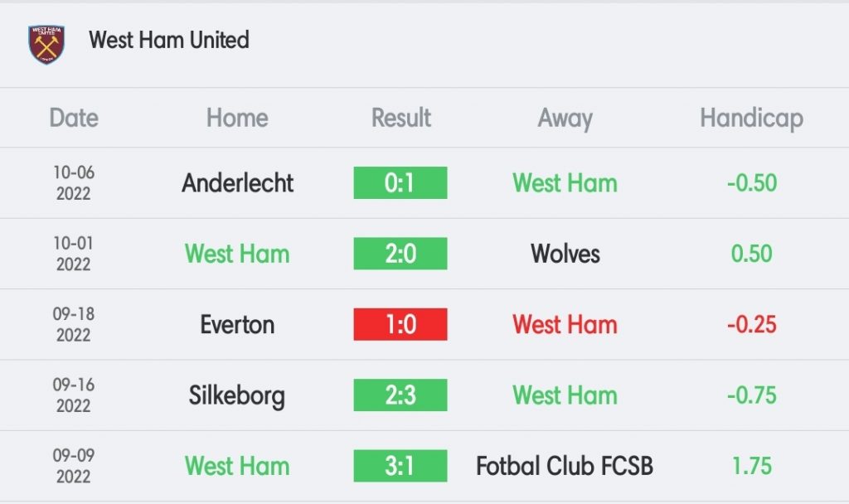Open Wolves team link
Viewport: 849px width, 504px height.
pyautogui.click(x=565, y=254)
